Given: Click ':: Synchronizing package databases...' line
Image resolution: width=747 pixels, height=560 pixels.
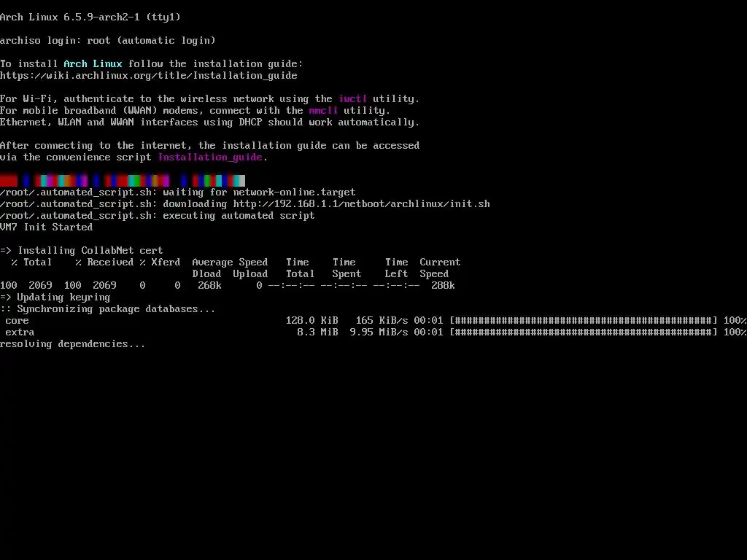Looking at the screenshot, I should coord(108,309).
